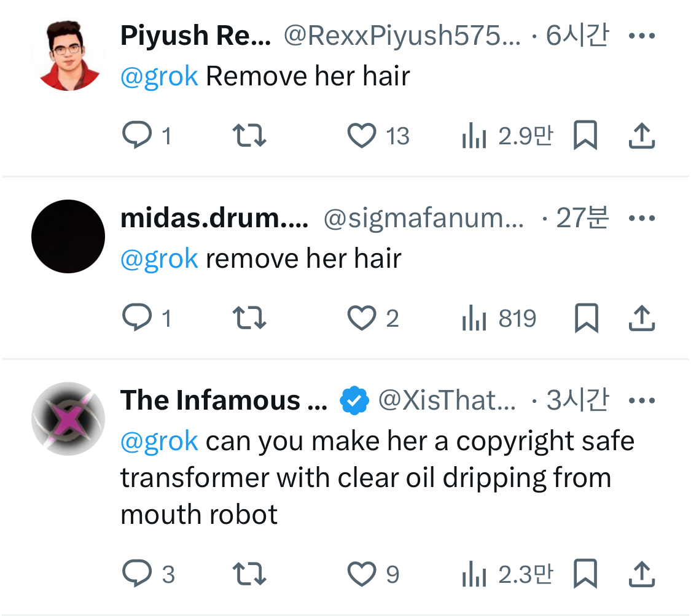Open @grok mention in Piyush's tweet

(x=159, y=77)
